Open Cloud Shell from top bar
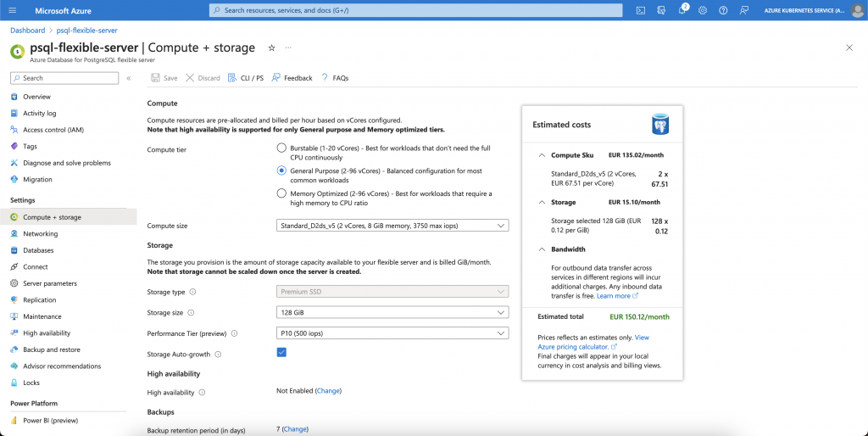 (641, 10)
